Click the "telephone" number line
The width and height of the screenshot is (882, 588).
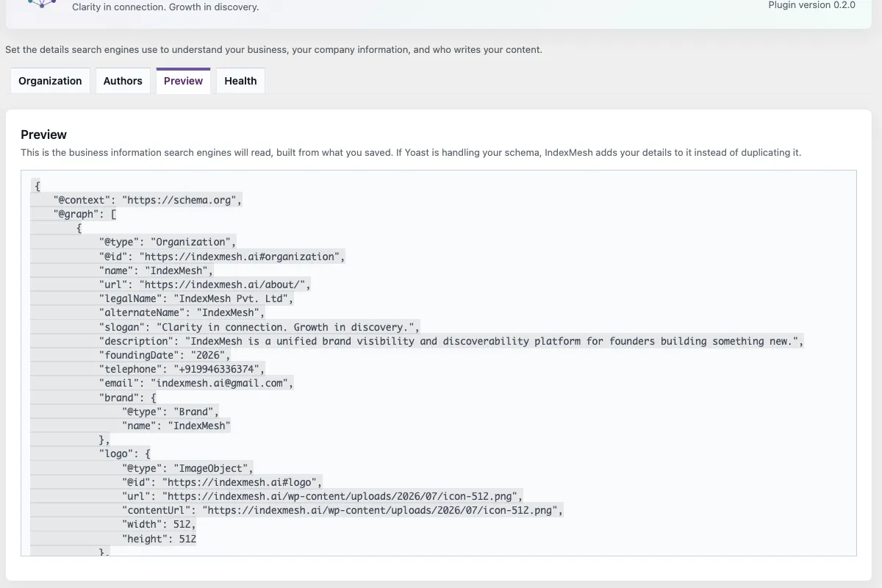(x=182, y=369)
